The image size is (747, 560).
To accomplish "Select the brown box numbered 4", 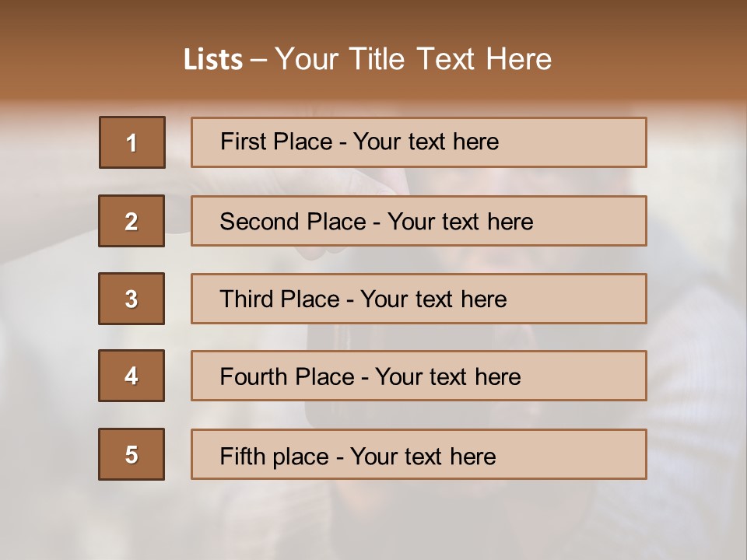I will (132, 376).
